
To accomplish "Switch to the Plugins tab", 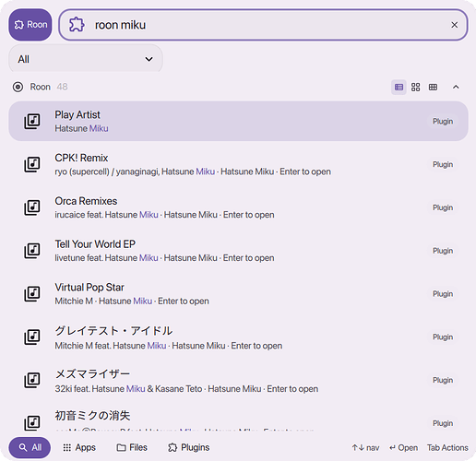I will coord(188,447).
